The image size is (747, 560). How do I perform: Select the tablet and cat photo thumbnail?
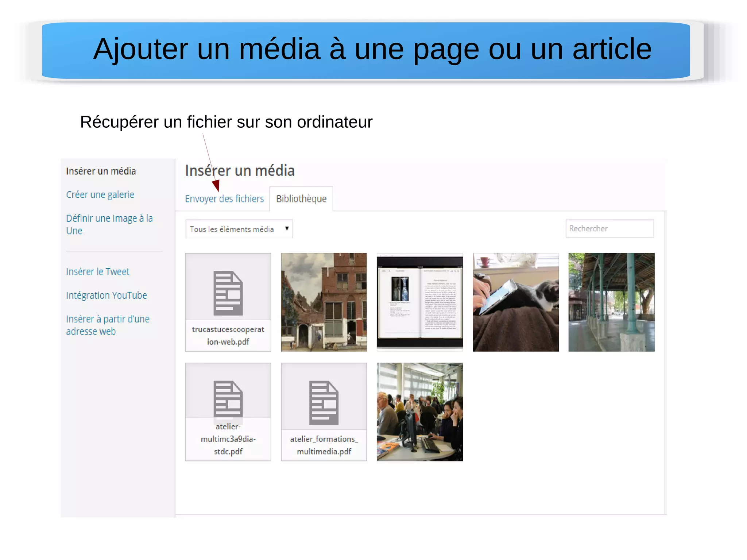tap(516, 302)
